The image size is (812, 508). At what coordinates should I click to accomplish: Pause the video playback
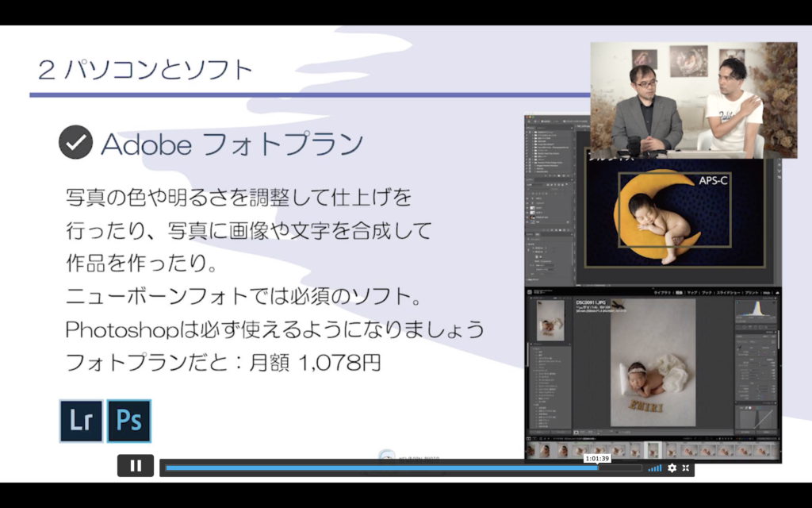[x=136, y=465]
